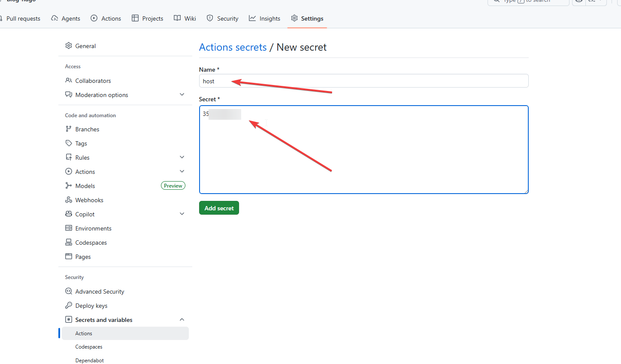The width and height of the screenshot is (621, 364).
Task: Expand the Moderation options section
Action: [x=182, y=95]
